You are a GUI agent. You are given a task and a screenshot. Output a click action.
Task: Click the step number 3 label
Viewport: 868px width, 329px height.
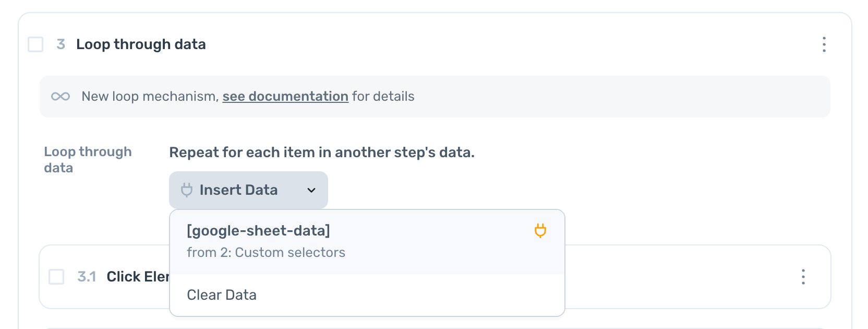[x=61, y=44]
